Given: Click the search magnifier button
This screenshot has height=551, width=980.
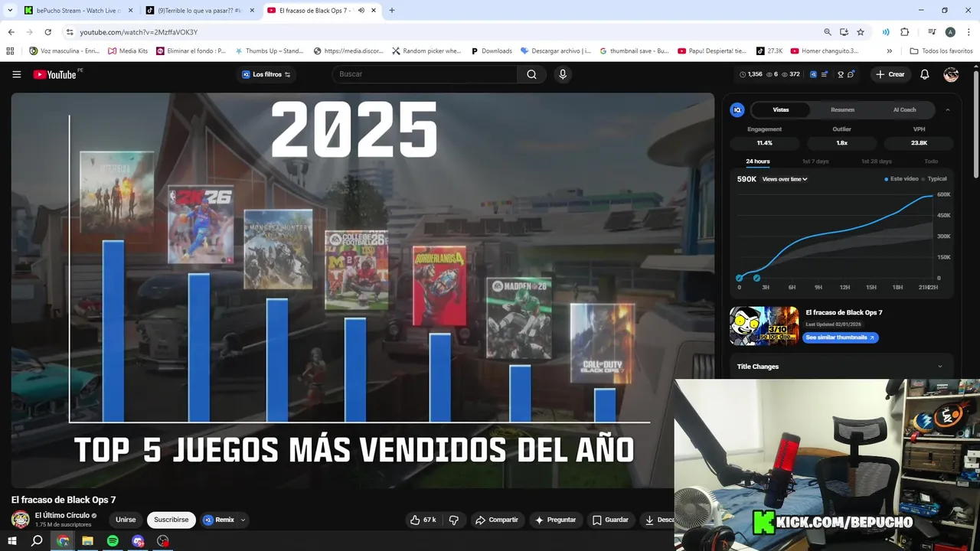Looking at the screenshot, I should tap(531, 74).
